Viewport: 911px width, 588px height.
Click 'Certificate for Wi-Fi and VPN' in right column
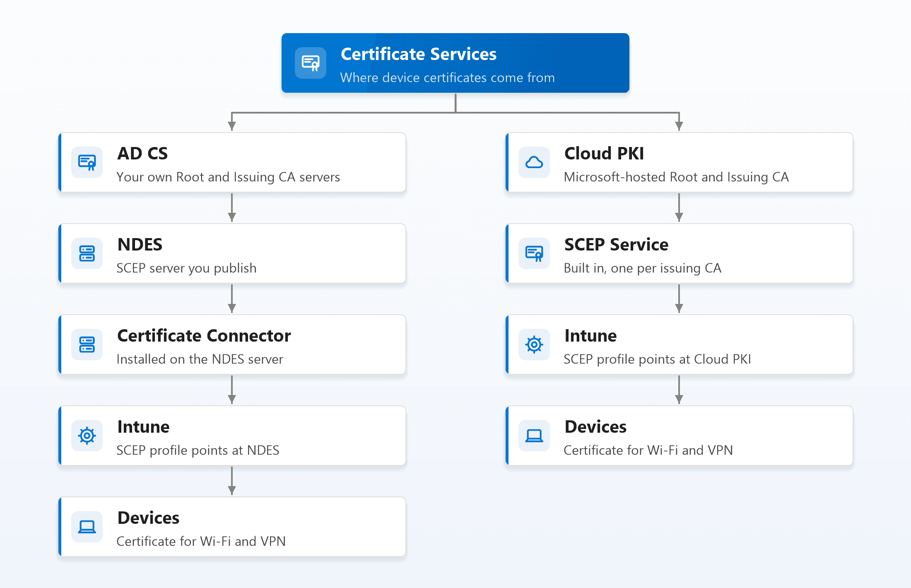click(x=648, y=451)
